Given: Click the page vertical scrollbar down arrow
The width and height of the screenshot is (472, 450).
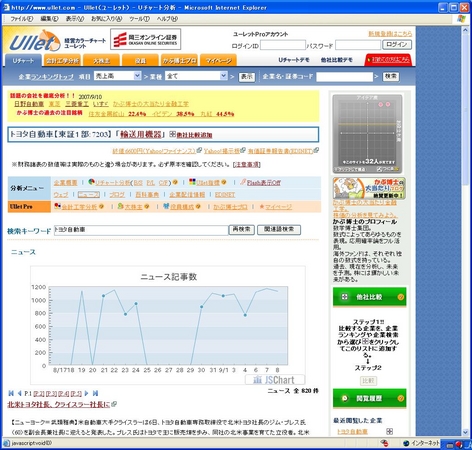Looking at the screenshot, I should [466, 432].
